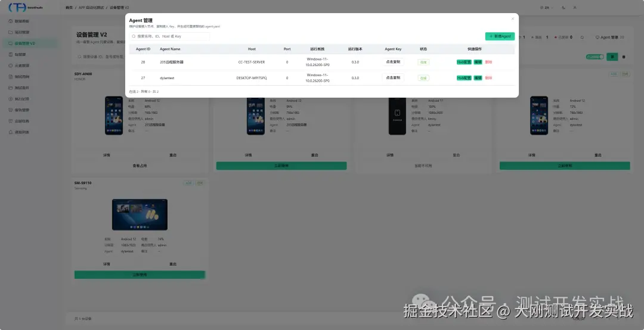The width and height of the screenshot is (644, 330).
Task: Open the first sidebar item with dashboard icon
Action: (19, 21)
